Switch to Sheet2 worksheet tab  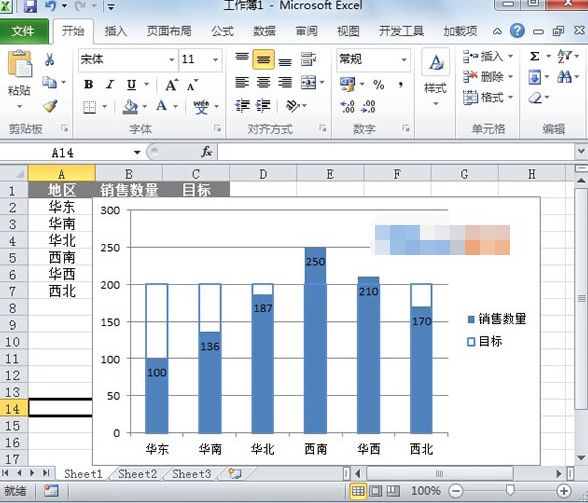[137, 474]
